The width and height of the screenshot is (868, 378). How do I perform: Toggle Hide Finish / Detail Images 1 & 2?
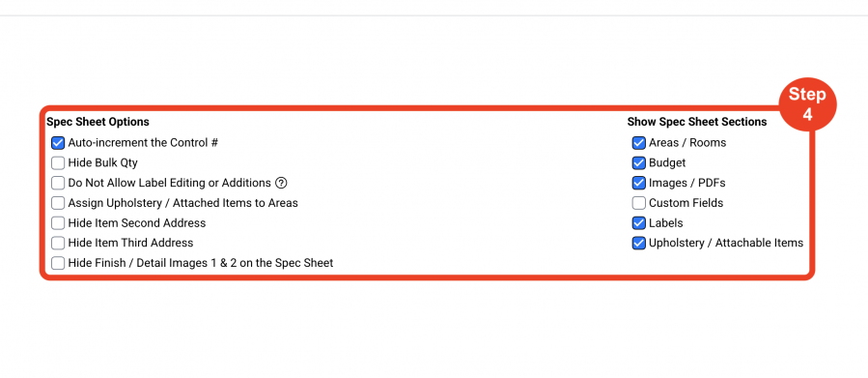pos(58,263)
